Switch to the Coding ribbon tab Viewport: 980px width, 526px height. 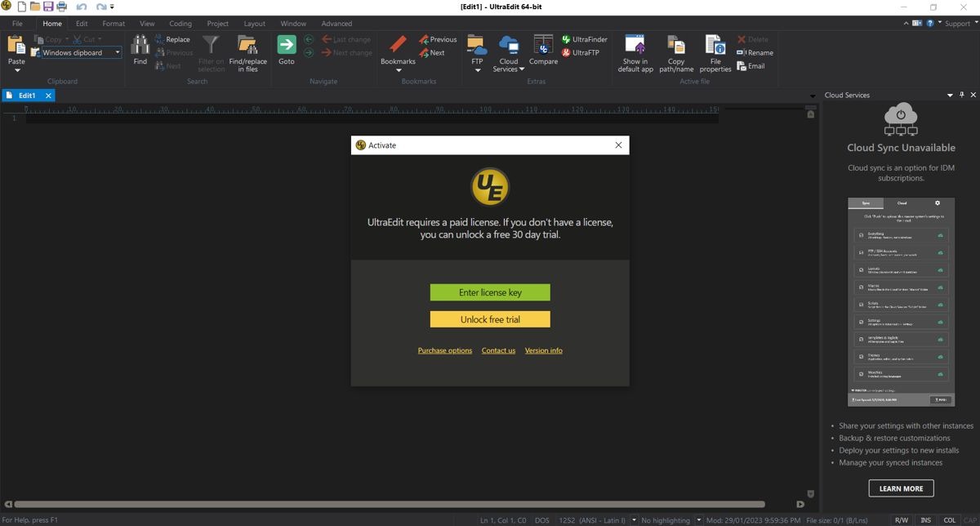180,23
